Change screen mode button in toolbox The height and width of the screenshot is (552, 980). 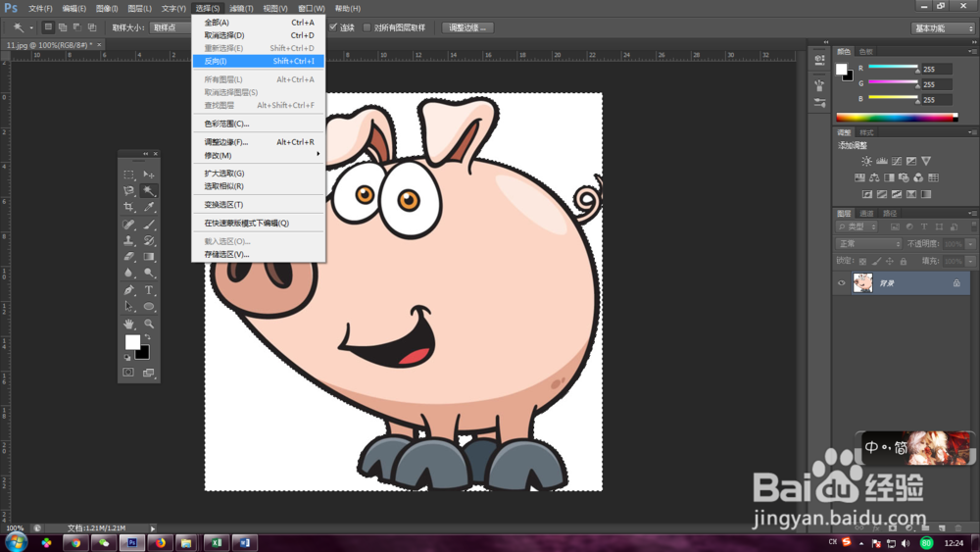tap(148, 373)
